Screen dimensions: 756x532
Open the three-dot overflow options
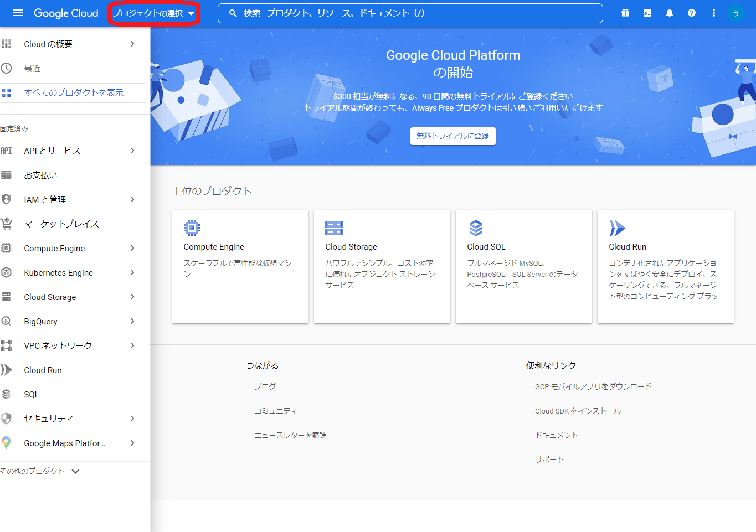pyautogui.click(x=713, y=13)
